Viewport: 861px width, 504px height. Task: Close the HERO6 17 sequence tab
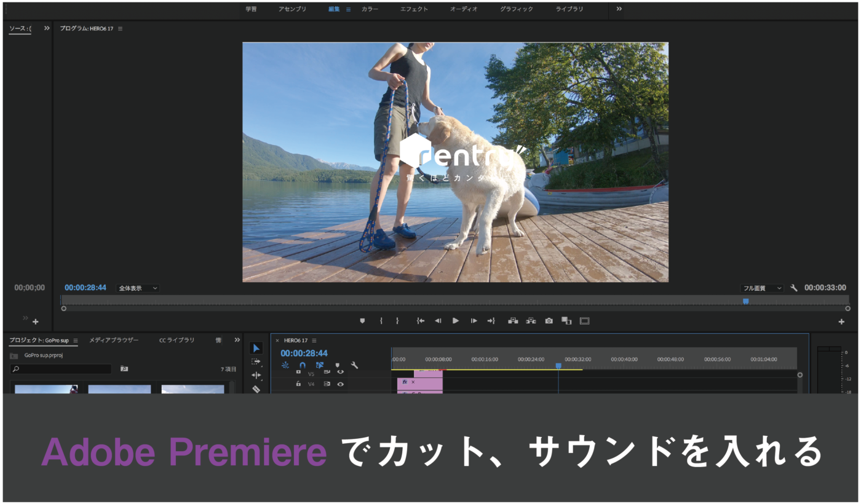pos(277,341)
